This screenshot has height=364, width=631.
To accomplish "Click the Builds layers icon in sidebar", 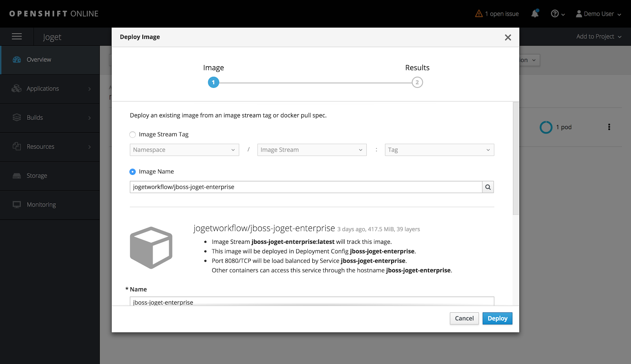I will coord(17,117).
